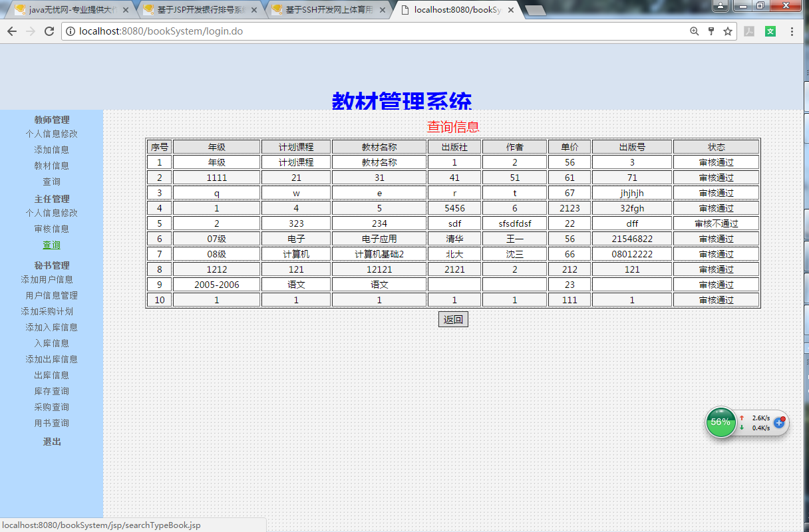Click the 08012222 cell
This screenshot has height=532, width=809.
pos(632,254)
